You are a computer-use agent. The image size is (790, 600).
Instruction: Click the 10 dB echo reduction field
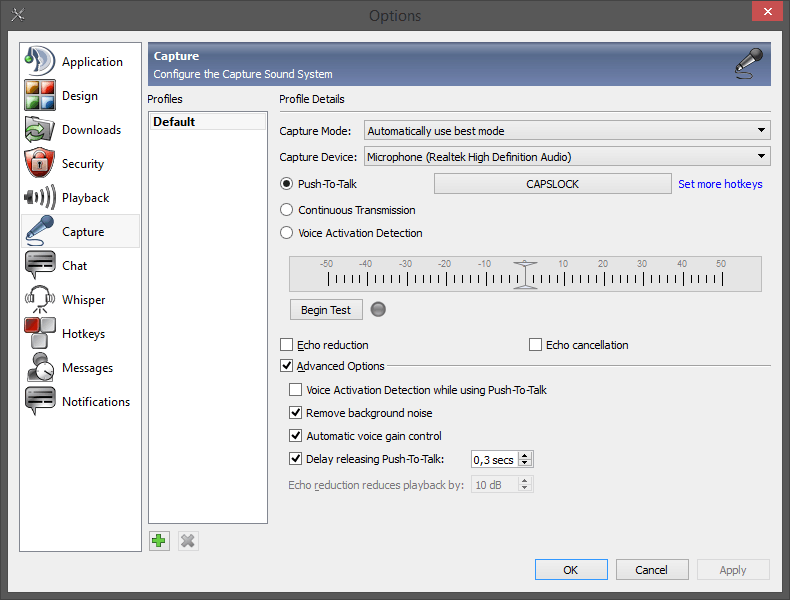coord(495,485)
